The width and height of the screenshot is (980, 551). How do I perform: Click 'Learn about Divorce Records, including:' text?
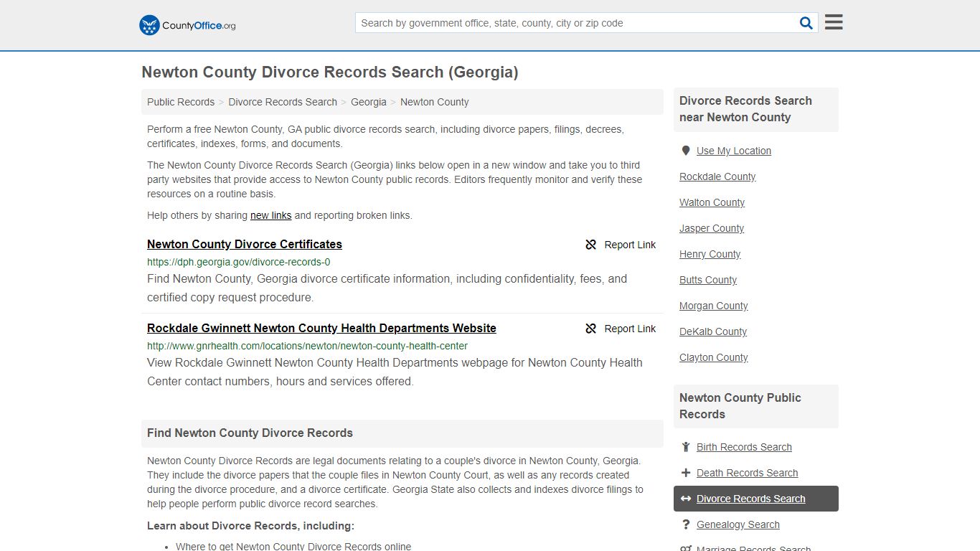tap(250, 526)
